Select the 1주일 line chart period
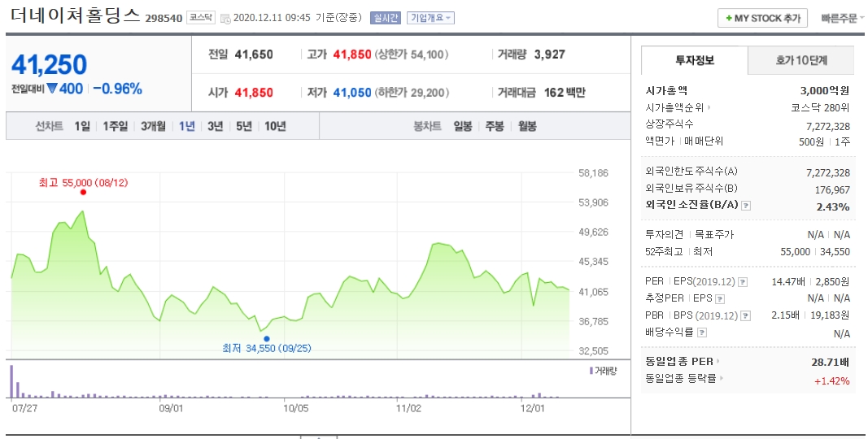The height and width of the screenshot is (439, 868). point(116,126)
